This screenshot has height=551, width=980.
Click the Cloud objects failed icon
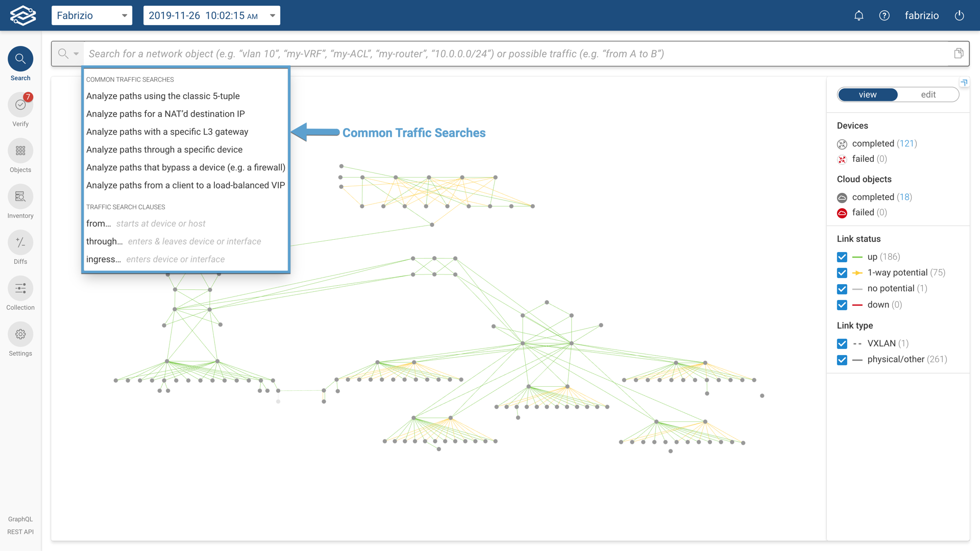pos(842,213)
